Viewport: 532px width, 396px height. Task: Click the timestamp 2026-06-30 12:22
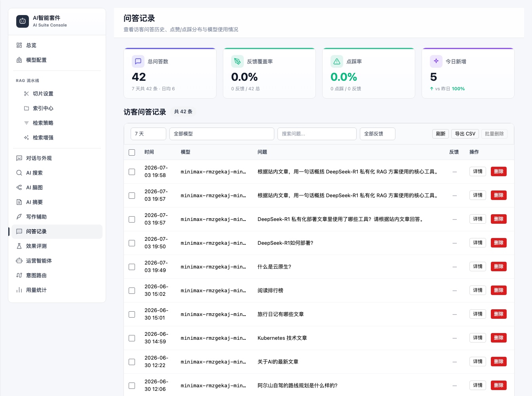coord(156,362)
